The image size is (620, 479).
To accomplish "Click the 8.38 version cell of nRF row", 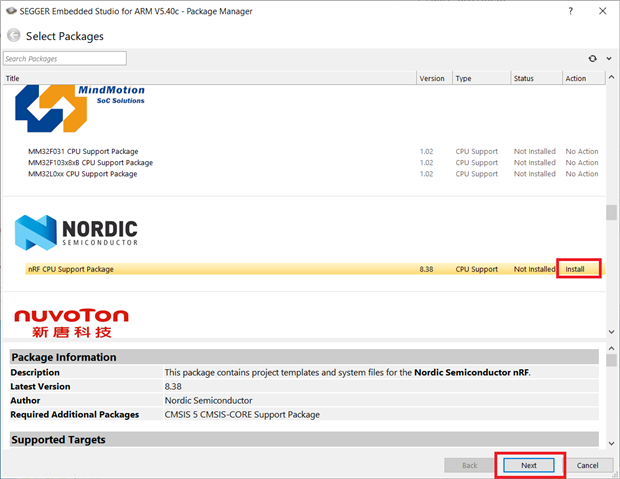I will point(426,269).
